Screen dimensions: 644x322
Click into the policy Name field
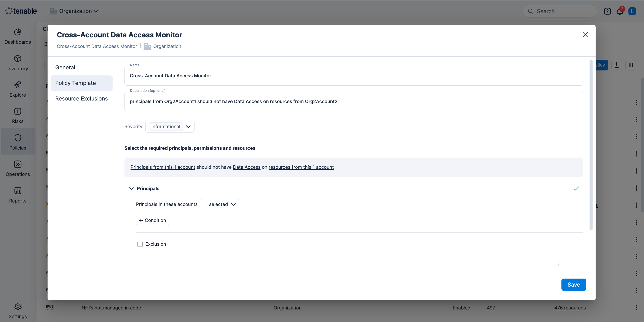(x=354, y=76)
